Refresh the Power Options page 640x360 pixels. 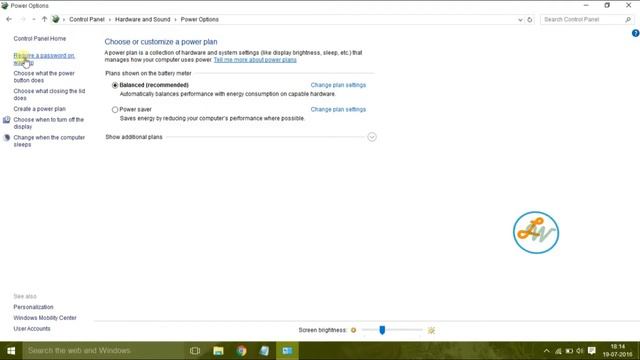[x=530, y=20]
